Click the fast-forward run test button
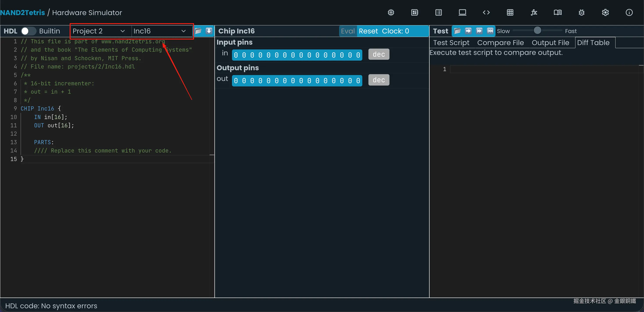 click(479, 31)
